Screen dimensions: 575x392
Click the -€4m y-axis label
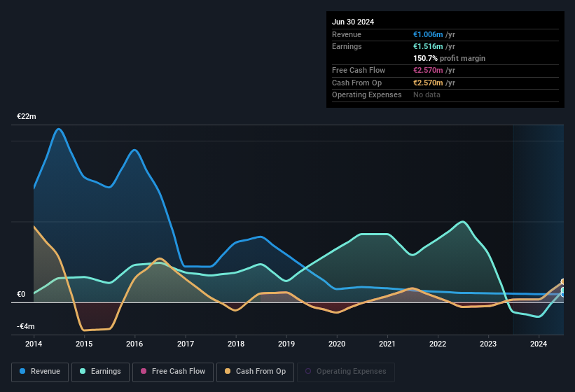tap(26, 326)
